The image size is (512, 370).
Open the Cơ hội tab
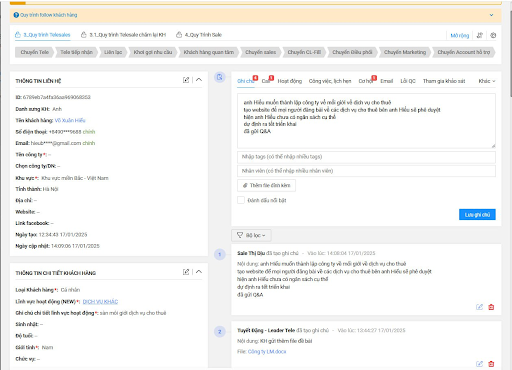365,81
